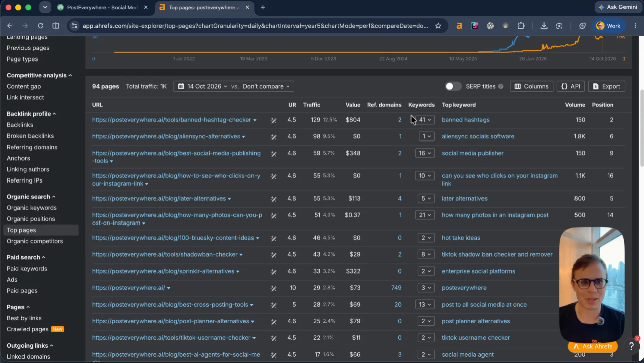Screen dimensions: 644x363
Task: Click the page vertical scrollbar
Action: 642,128
